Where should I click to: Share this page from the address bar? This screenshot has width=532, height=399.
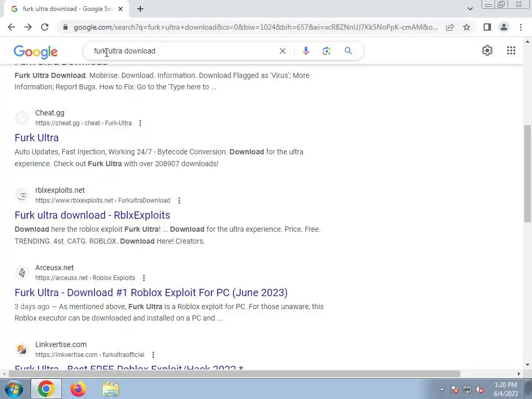[x=450, y=27]
